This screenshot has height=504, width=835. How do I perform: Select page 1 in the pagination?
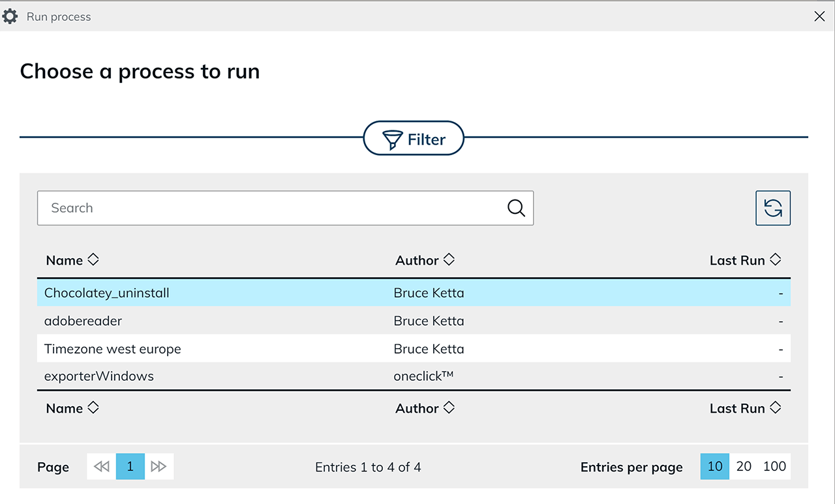coord(130,466)
